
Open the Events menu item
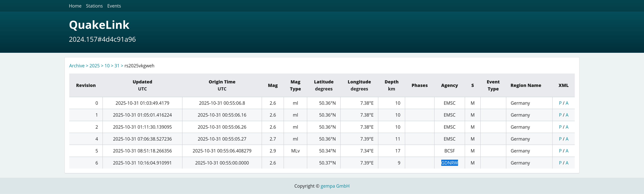pos(114,6)
